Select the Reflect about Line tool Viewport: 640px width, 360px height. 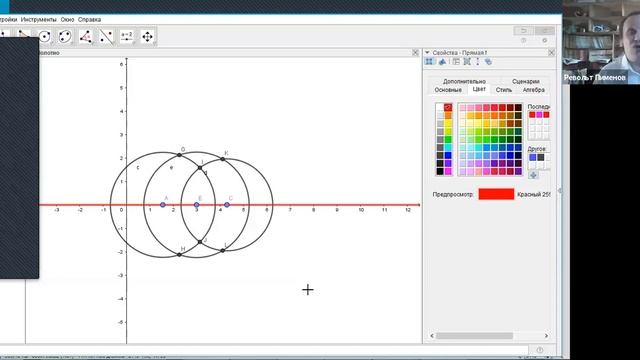pyautogui.click(x=106, y=37)
